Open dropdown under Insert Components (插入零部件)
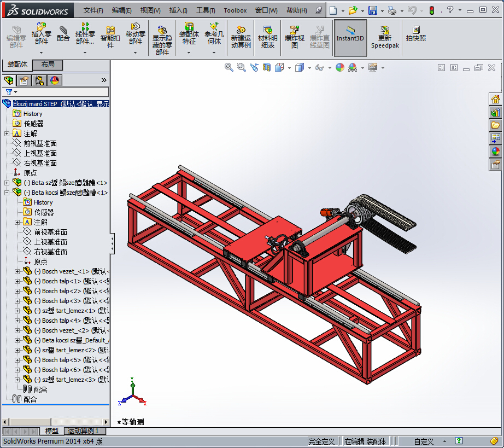 pyautogui.click(x=41, y=53)
